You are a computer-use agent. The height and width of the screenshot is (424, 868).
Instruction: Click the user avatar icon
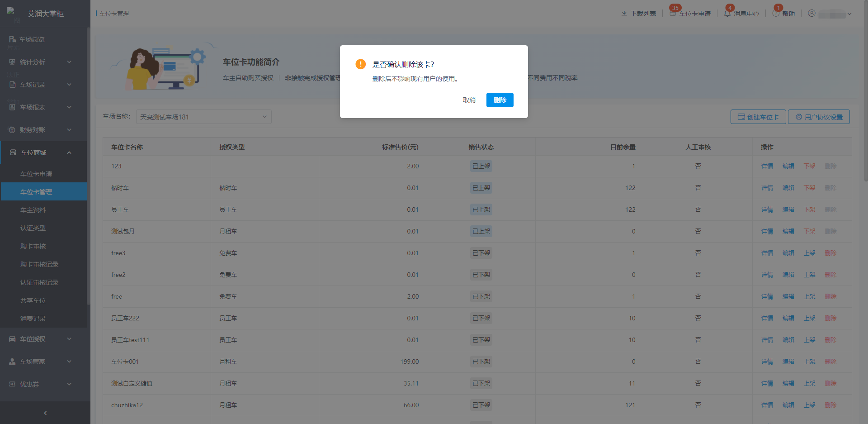coord(811,14)
